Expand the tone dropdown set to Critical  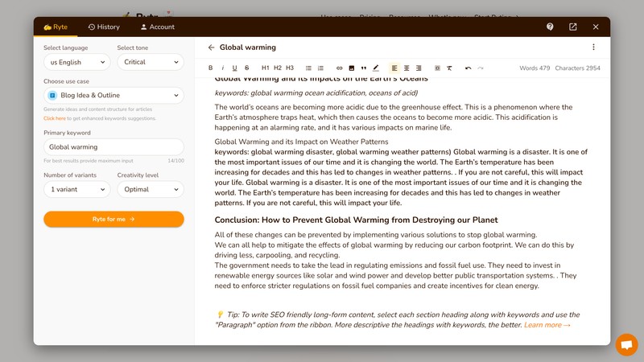(151, 62)
